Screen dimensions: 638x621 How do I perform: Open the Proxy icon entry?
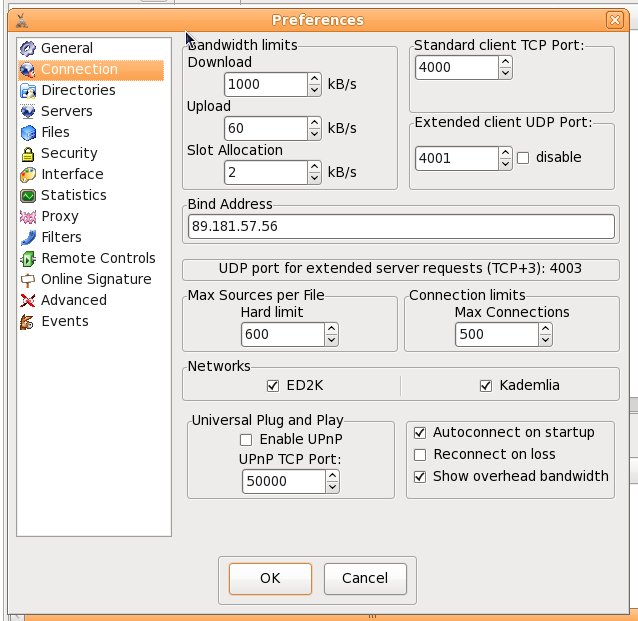(27, 216)
